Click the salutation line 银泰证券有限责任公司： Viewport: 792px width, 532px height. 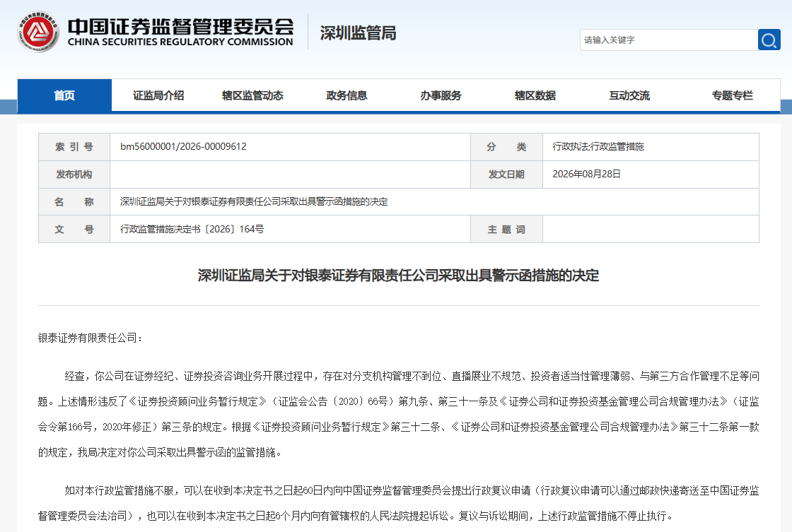tap(91, 338)
